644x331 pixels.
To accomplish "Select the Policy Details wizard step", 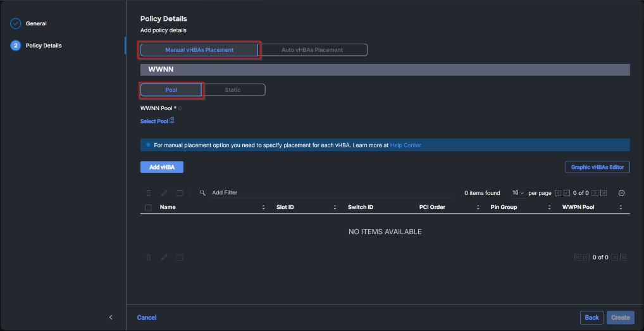I will tap(43, 46).
